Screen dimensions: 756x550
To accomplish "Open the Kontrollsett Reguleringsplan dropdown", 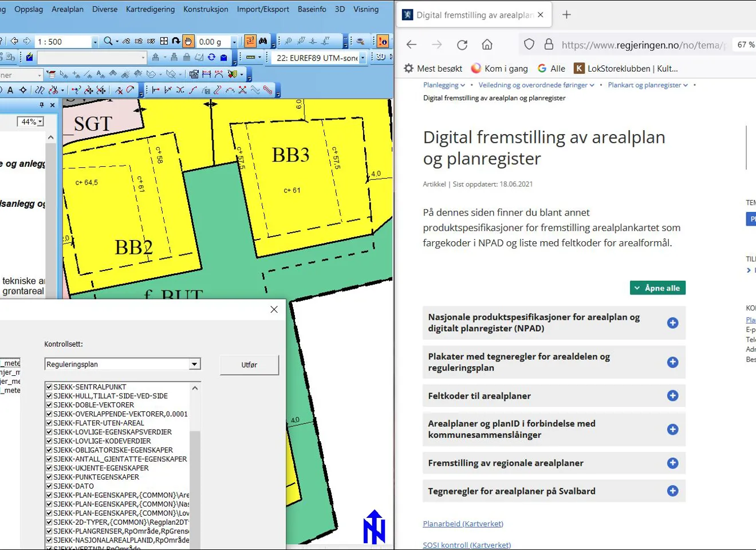I will coord(195,364).
